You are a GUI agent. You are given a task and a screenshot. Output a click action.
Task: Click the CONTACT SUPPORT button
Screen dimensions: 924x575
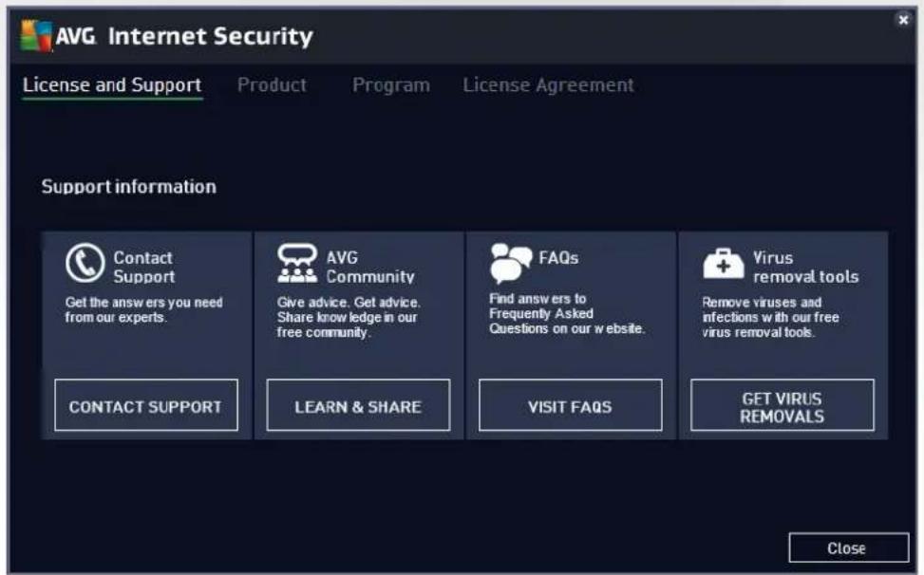pos(146,405)
